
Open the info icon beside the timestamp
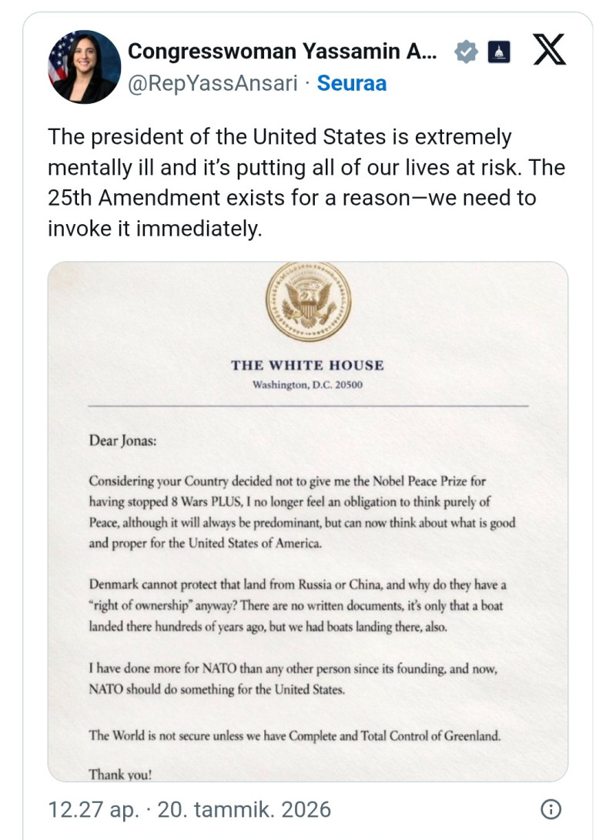click(x=550, y=809)
